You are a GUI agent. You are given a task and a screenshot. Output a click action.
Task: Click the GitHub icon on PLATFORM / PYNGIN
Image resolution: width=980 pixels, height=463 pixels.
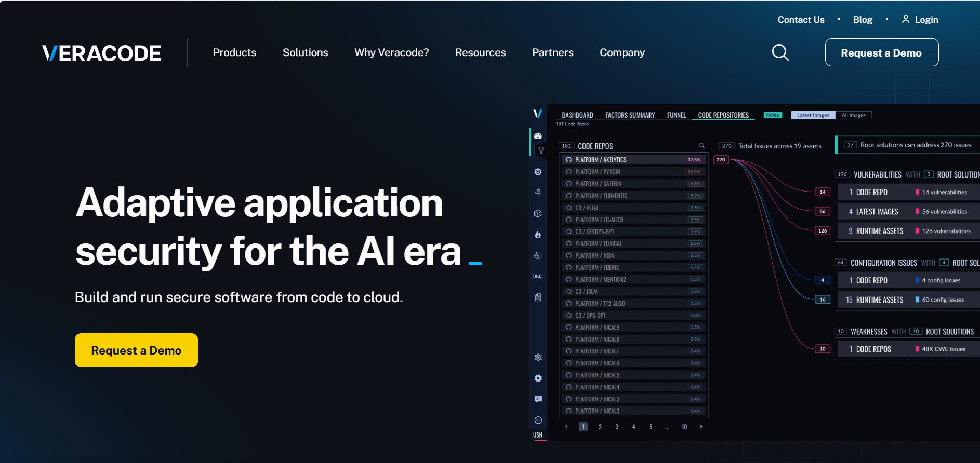click(x=568, y=172)
